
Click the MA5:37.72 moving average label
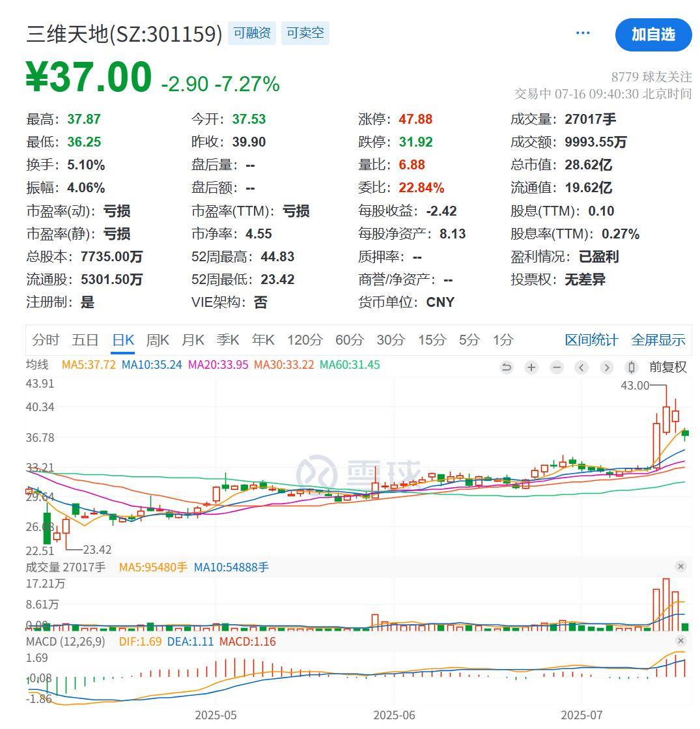point(89,365)
